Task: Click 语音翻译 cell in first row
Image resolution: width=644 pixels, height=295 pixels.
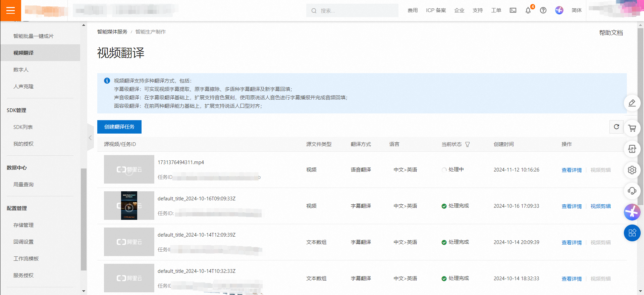Action: 361,170
